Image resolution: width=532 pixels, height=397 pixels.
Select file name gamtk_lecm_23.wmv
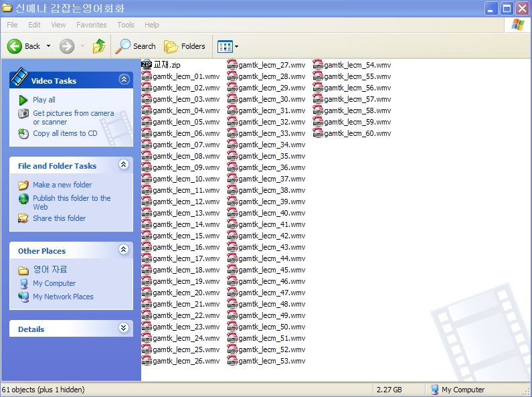(x=186, y=327)
